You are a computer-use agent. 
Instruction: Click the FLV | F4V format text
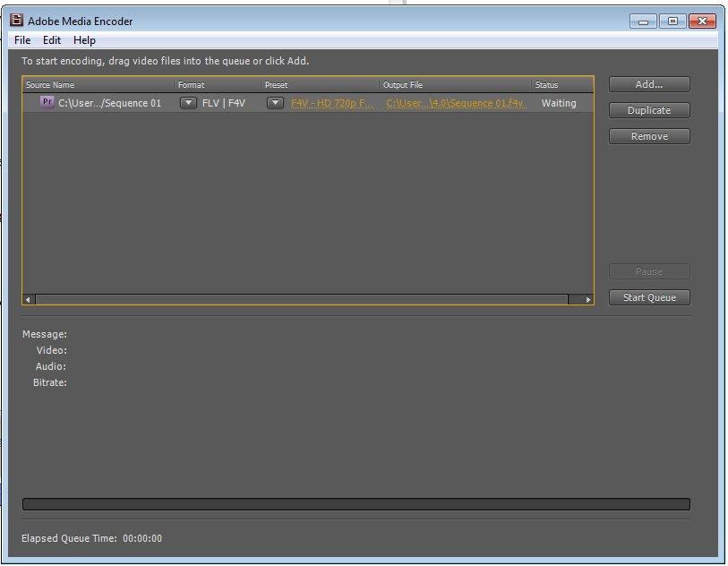[x=224, y=103]
